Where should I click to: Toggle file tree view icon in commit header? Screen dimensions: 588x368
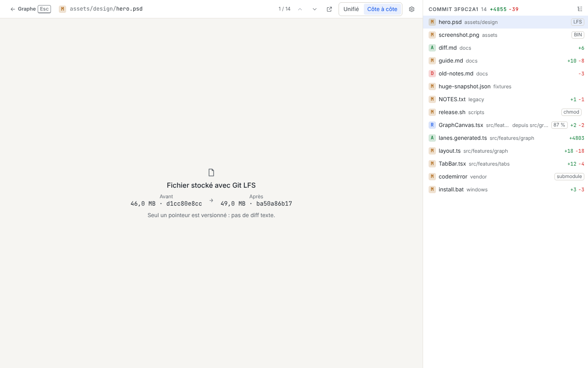pos(580,9)
